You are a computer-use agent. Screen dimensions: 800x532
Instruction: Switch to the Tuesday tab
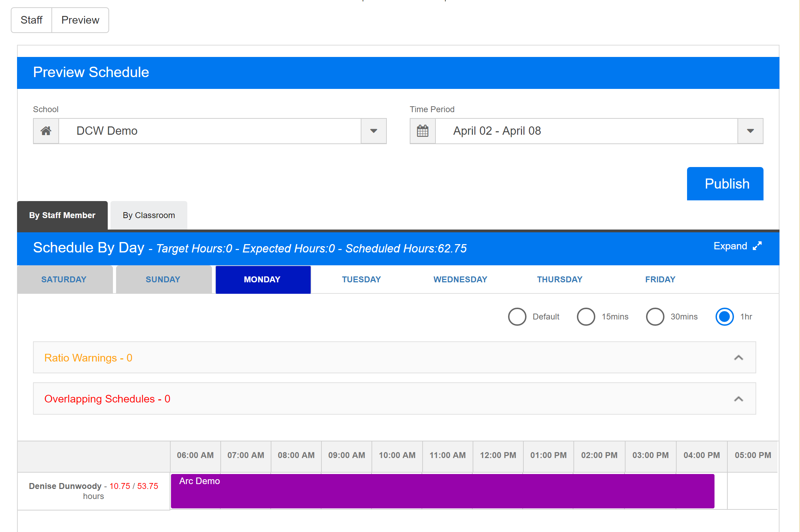361,280
